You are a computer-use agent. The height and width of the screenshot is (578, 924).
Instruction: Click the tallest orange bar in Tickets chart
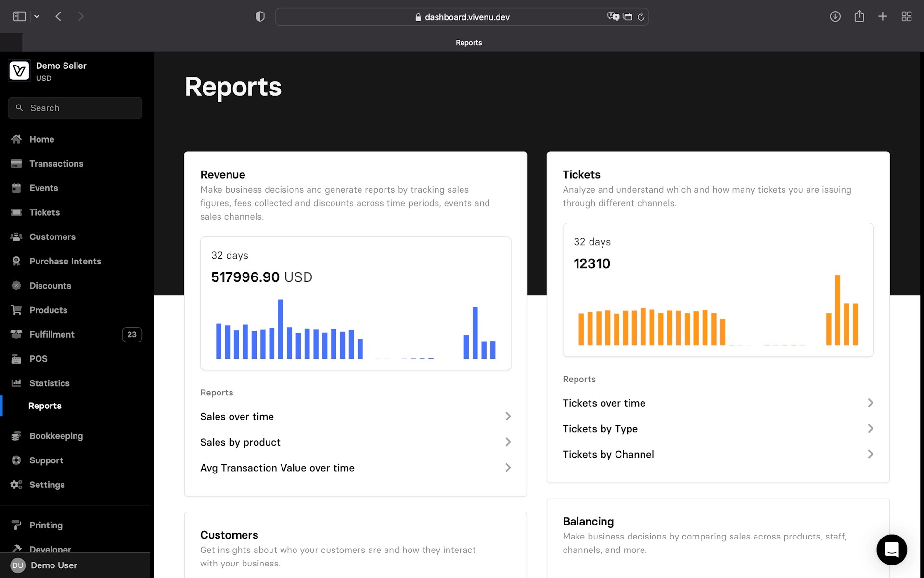point(837,310)
